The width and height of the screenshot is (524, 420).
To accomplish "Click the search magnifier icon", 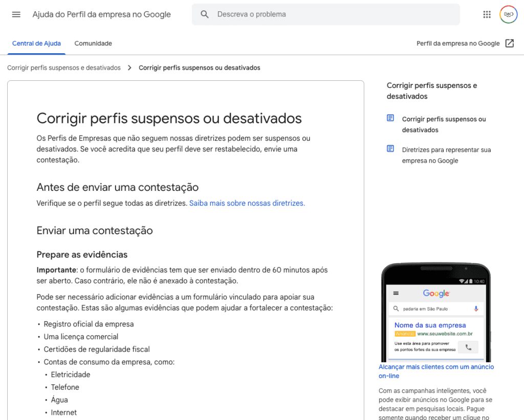I will tap(205, 14).
